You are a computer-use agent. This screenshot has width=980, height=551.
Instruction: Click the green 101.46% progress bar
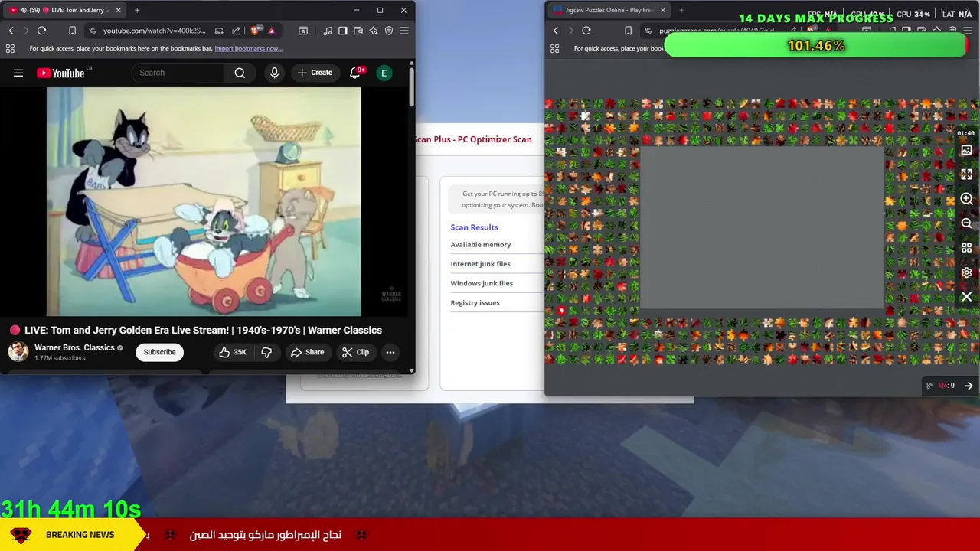816,46
